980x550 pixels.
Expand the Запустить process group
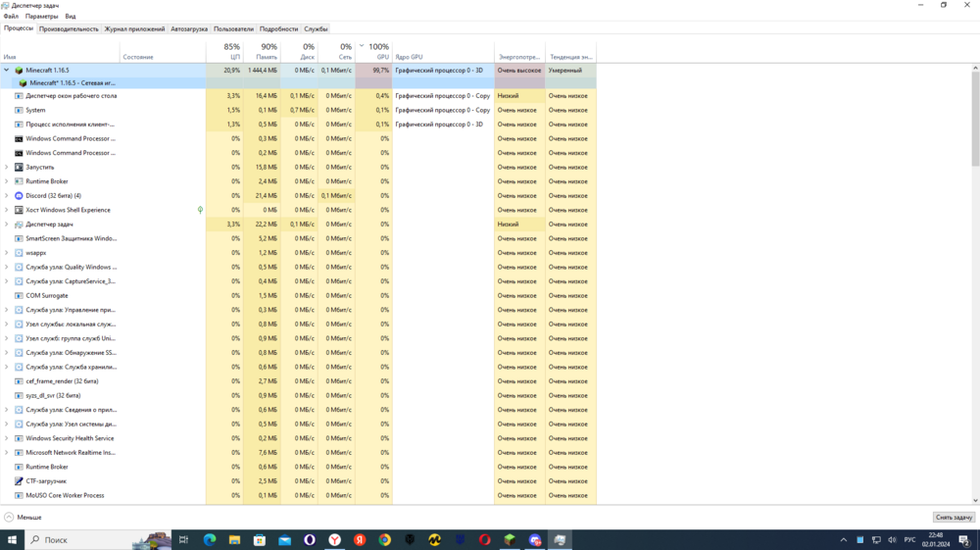pyautogui.click(x=7, y=168)
